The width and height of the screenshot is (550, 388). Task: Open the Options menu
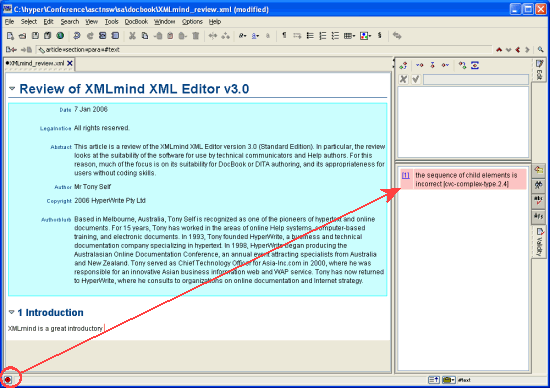point(192,22)
